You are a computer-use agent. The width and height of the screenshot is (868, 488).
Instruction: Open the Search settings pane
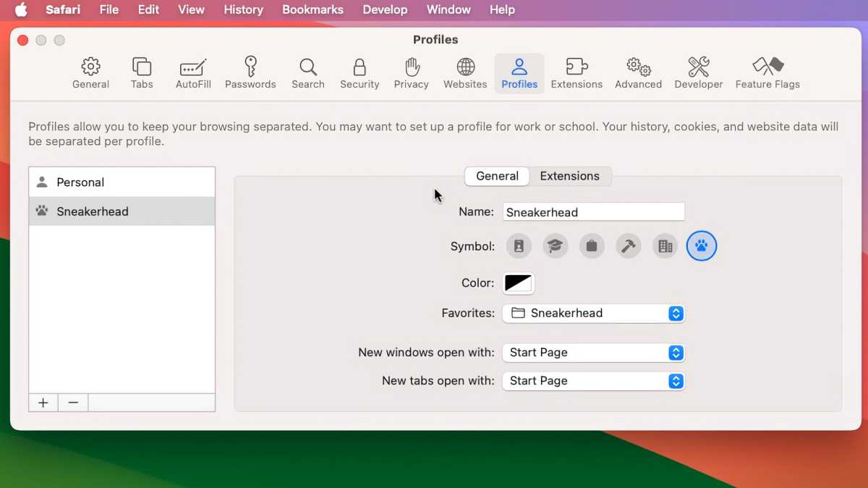click(308, 73)
